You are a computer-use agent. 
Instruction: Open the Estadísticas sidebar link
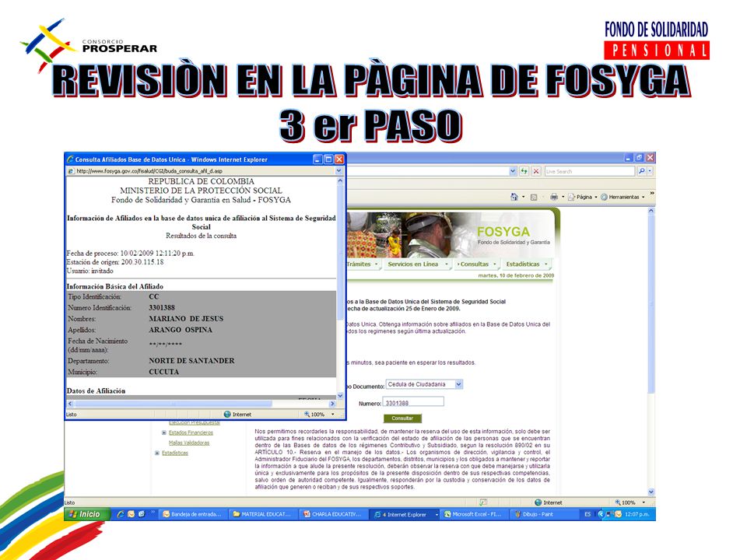(x=175, y=453)
